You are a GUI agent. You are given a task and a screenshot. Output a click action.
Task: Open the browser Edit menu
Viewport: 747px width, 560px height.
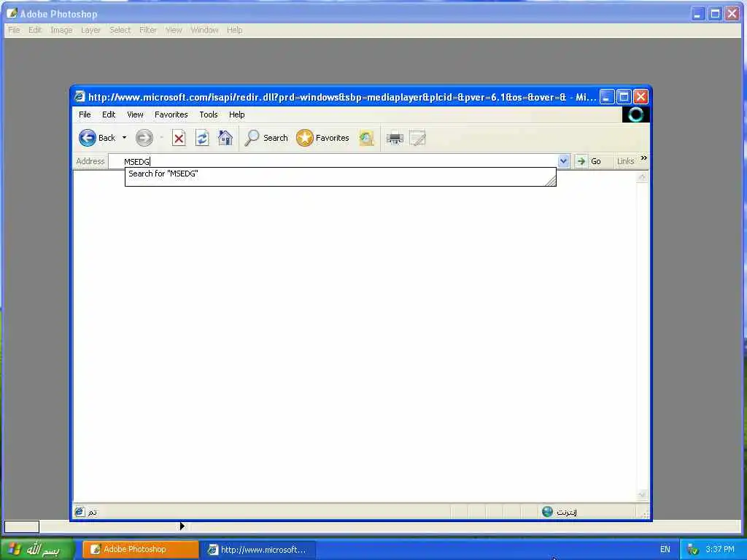click(109, 114)
